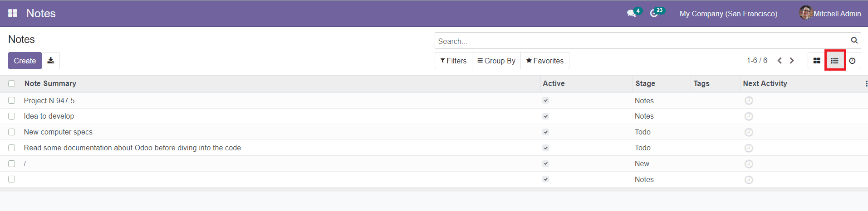
Task: Open the Filters dropdown
Action: coord(453,61)
